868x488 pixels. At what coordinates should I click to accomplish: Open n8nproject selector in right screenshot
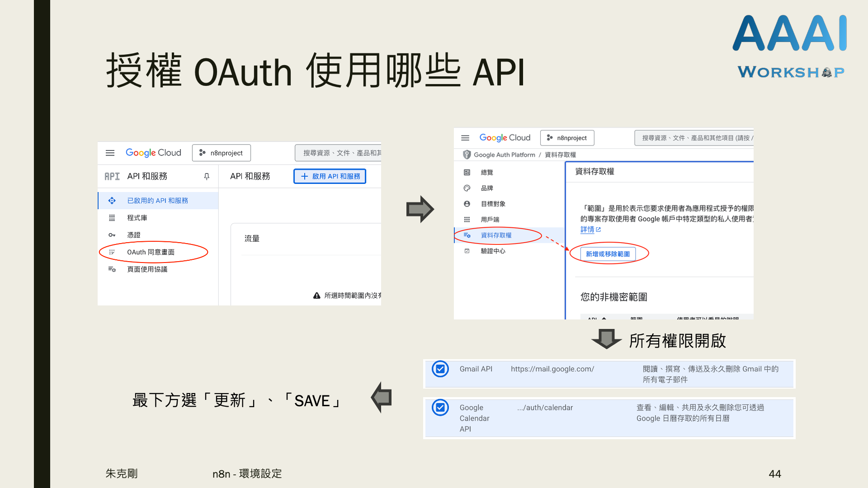pos(567,138)
